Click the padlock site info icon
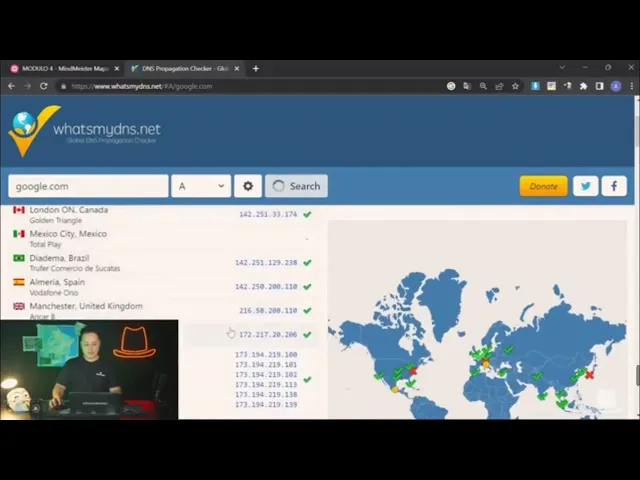 tap(63, 87)
